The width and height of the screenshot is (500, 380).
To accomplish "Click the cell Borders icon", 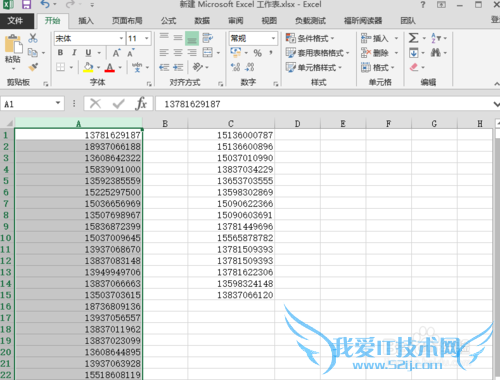I will click(61, 67).
